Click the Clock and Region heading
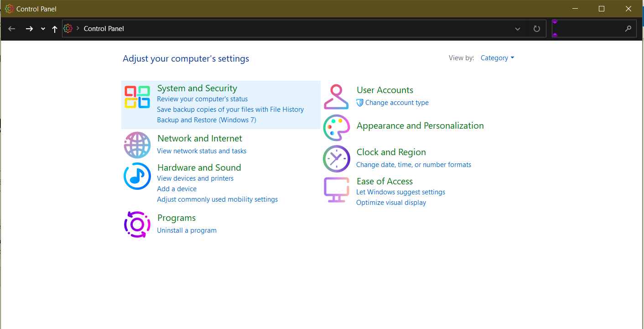 [x=391, y=152]
